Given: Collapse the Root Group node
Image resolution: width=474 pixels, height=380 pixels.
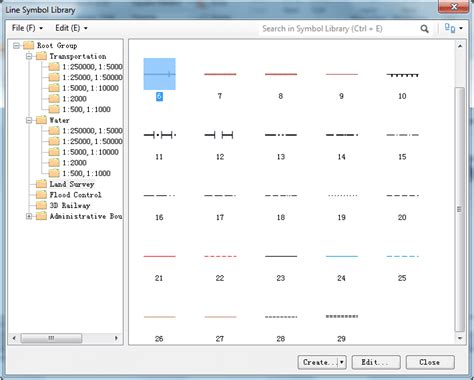Looking at the screenshot, I should pos(16,45).
